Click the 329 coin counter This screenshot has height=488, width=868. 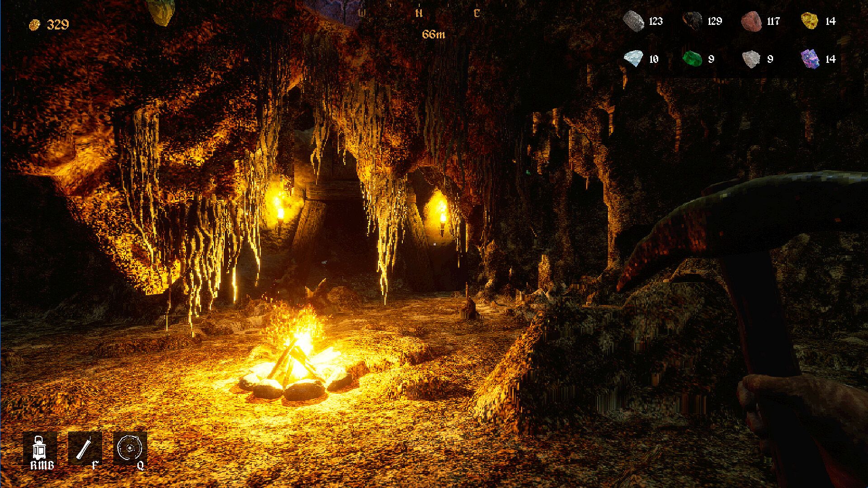[x=58, y=24]
